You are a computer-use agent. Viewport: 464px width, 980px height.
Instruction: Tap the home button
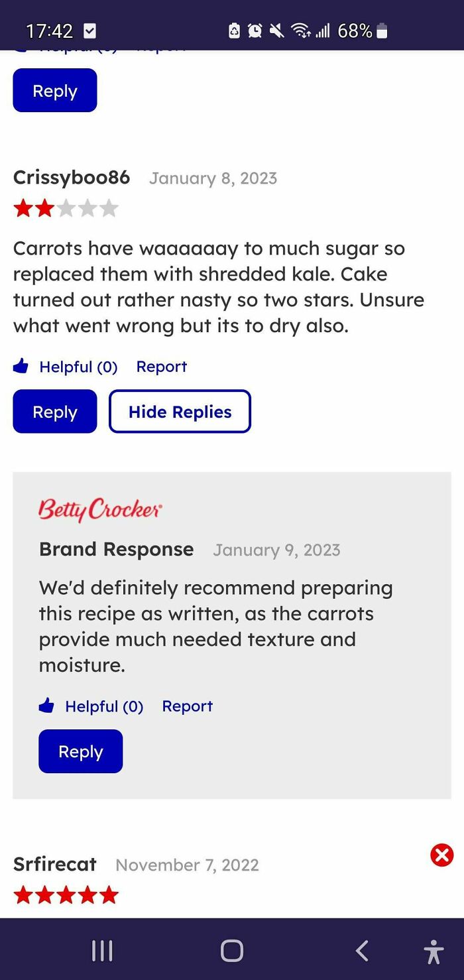[x=231, y=950]
